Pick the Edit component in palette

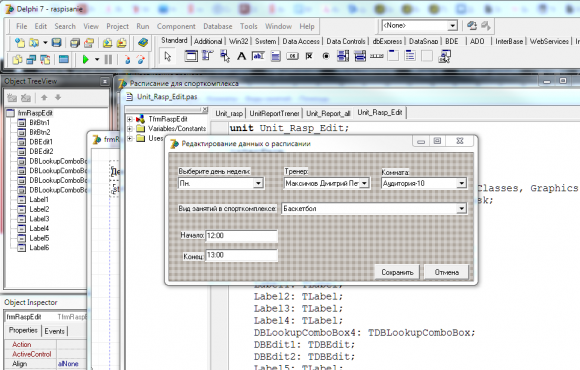(258, 56)
